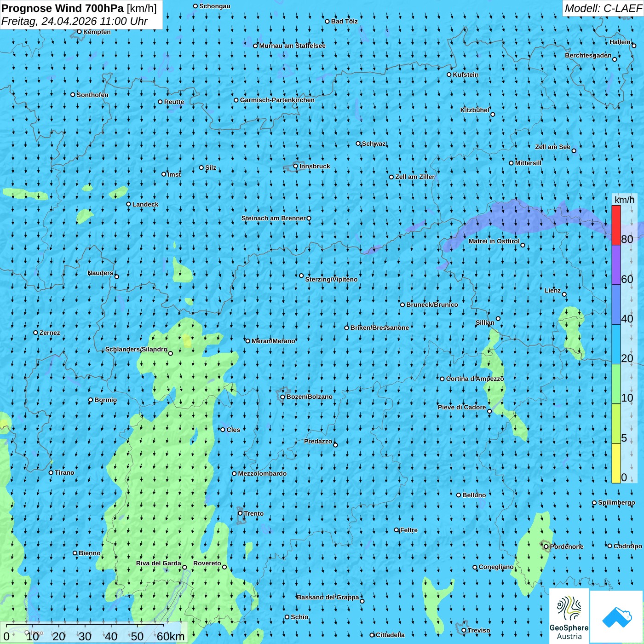Click the Innsbruck city marker
This screenshot has width=644, height=644.
(296, 166)
